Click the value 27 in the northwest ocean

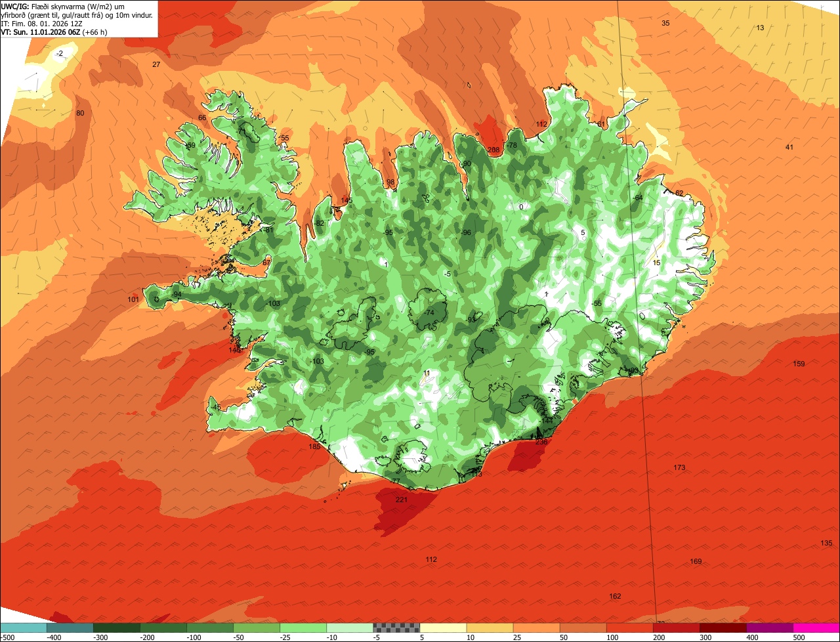click(x=156, y=64)
